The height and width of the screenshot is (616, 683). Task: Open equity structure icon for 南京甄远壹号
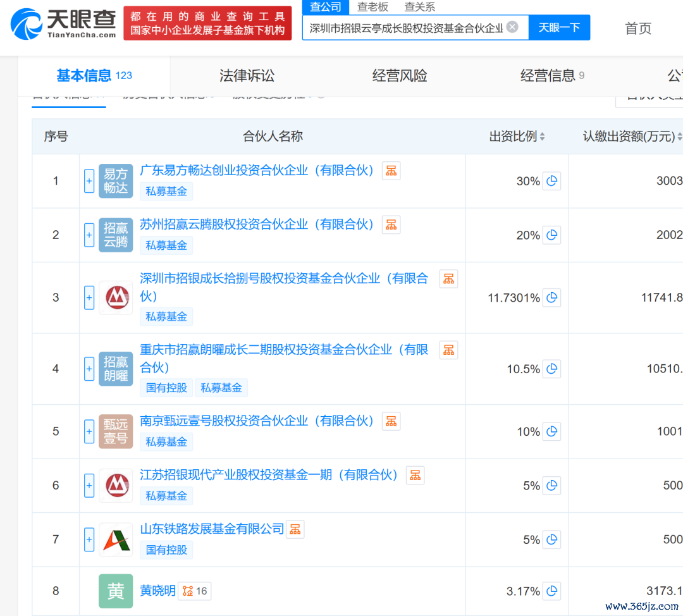(391, 421)
